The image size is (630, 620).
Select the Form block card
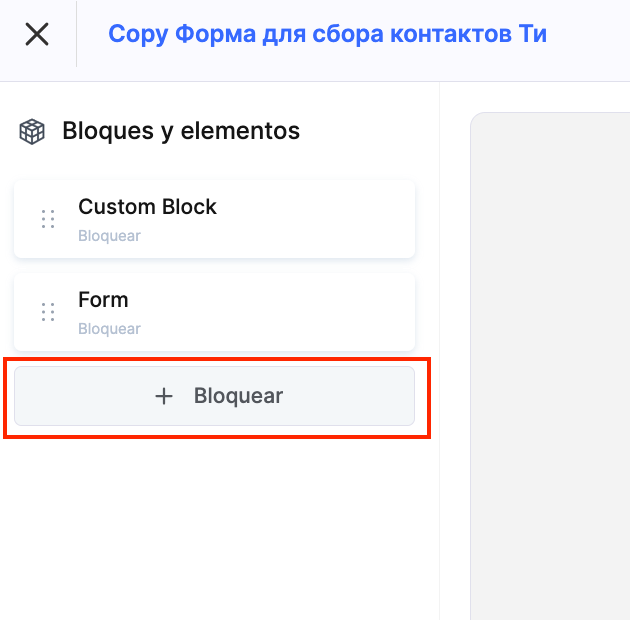coord(214,312)
